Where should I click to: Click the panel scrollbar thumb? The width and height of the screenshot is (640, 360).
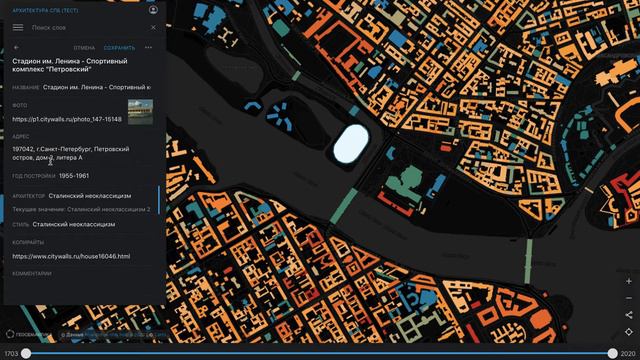click(158, 200)
